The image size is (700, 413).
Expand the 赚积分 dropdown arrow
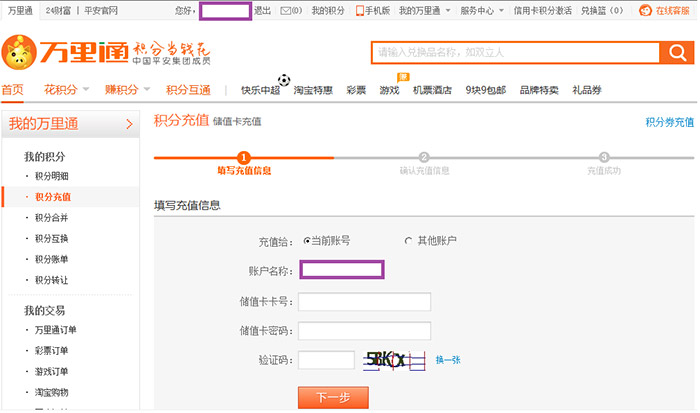coord(147,90)
